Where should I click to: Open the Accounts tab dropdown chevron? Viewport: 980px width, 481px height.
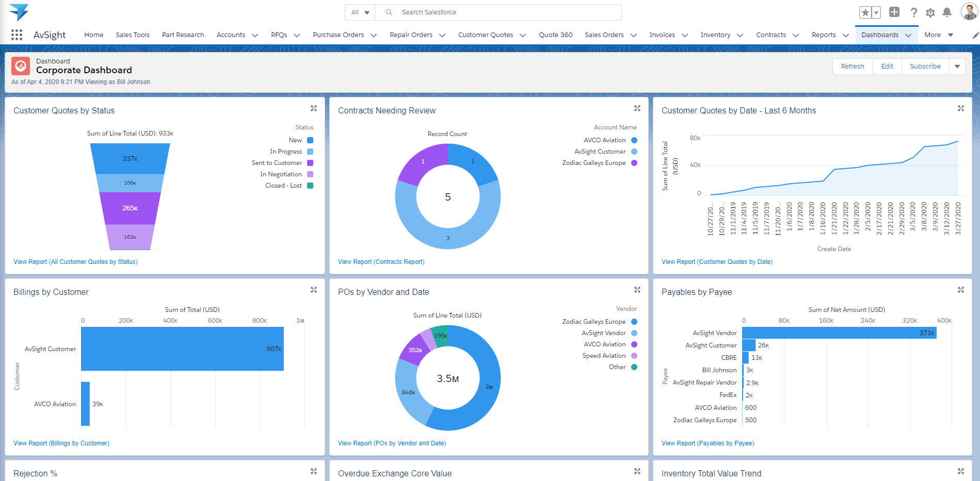(254, 35)
